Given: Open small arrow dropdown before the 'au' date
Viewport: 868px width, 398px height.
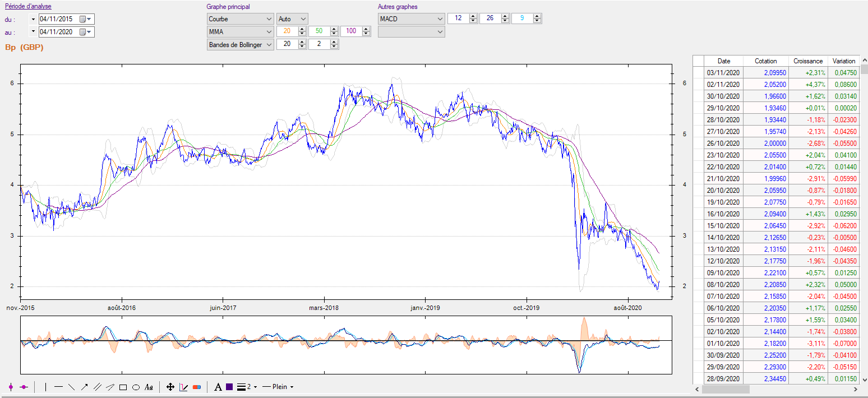Looking at the screenshot, I should pos(33,32).
